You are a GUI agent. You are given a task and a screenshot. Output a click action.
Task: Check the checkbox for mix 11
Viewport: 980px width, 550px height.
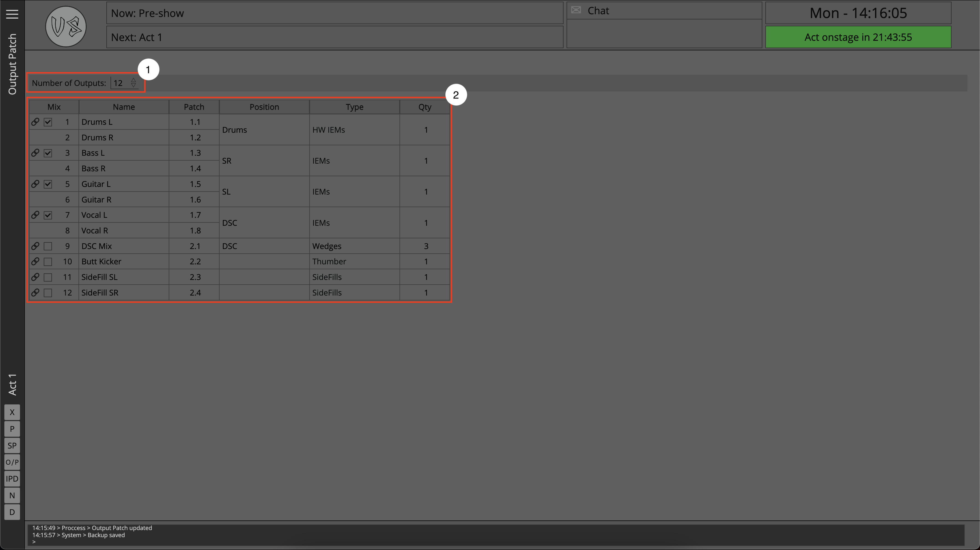(x=48, y=277)
